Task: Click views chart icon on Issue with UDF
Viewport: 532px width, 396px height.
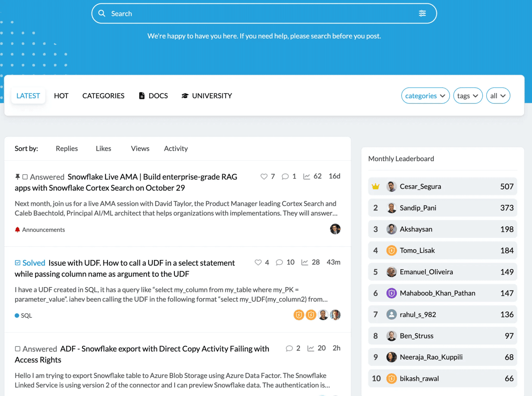Action: (304, 262)
